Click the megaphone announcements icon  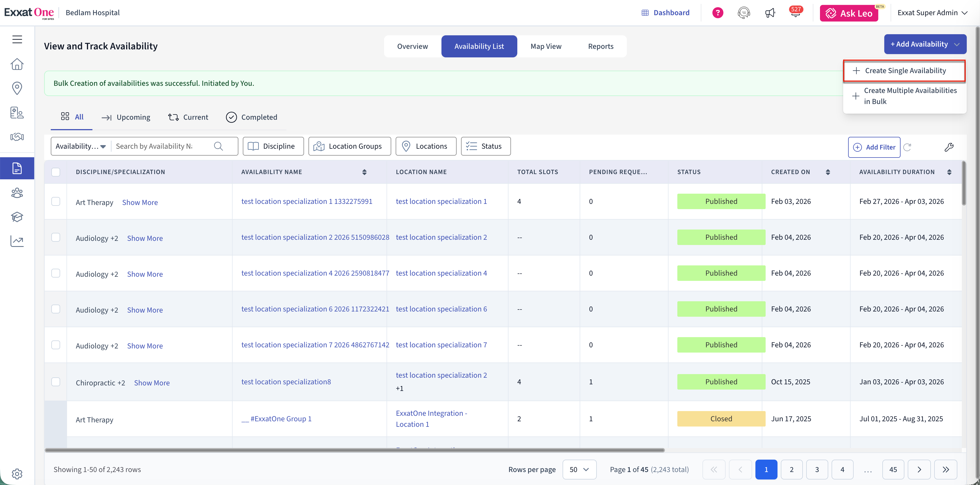[x=769, y=13]
